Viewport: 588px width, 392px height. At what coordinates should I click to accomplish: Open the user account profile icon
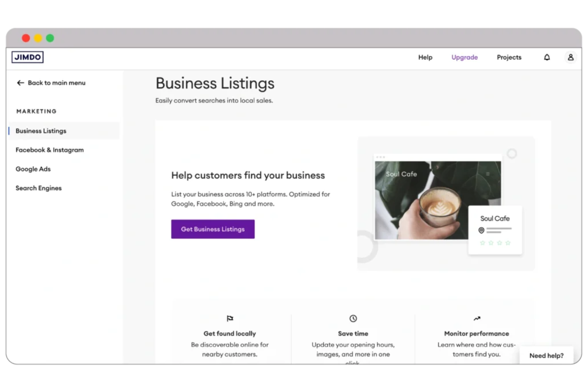[571, 57]
